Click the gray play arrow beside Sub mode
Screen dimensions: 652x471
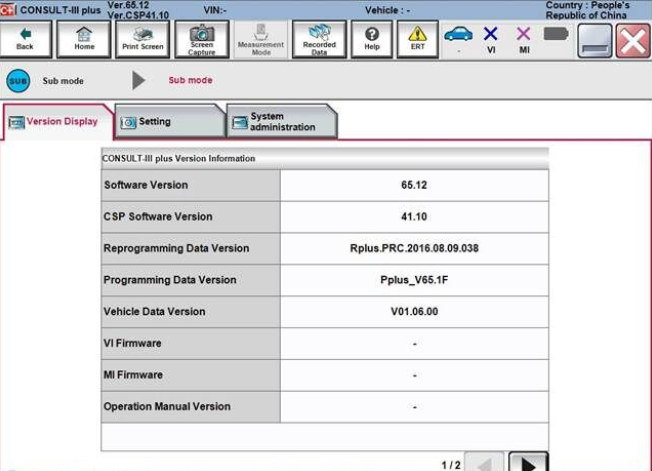click(x=138, y=80)
